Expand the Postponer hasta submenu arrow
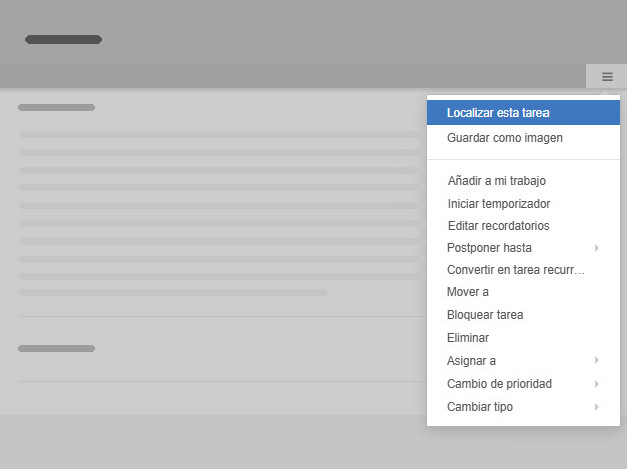 click(x=597, y=248)
